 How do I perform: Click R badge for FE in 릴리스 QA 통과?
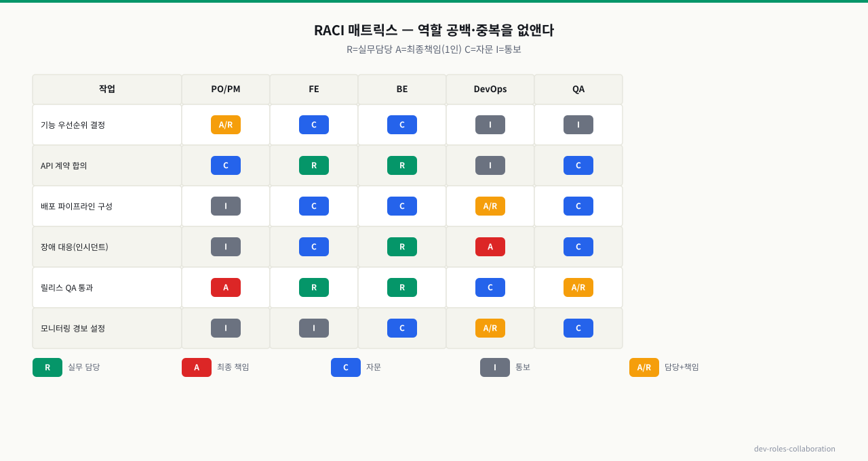pyautogui.click(x=314, y=287)
